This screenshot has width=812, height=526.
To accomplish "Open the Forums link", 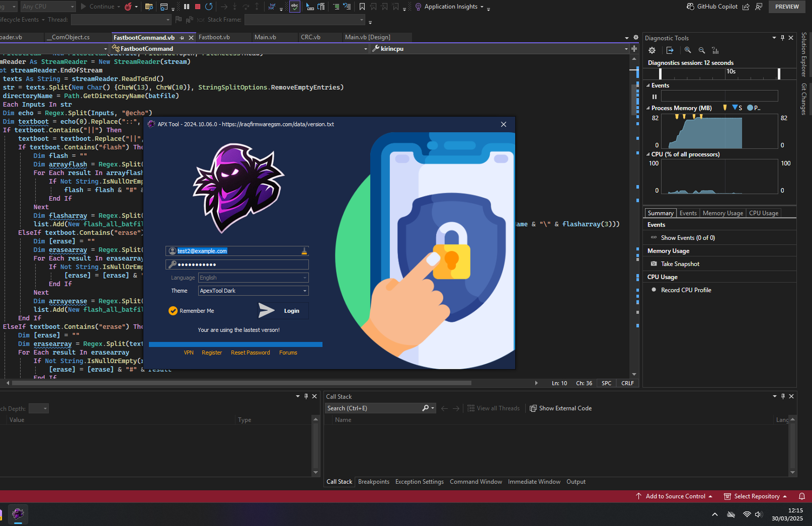I will [288, 353].
